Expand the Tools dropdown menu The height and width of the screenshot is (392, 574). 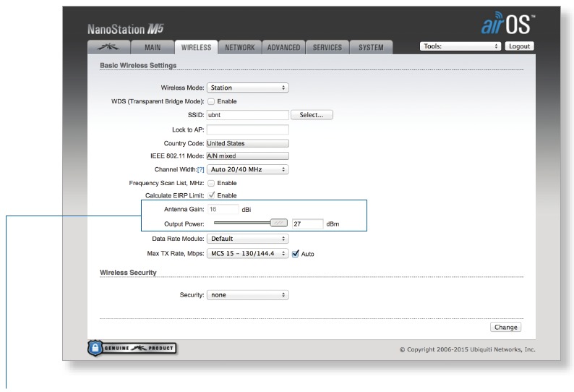pyautogui.click(x=461, y=46)
